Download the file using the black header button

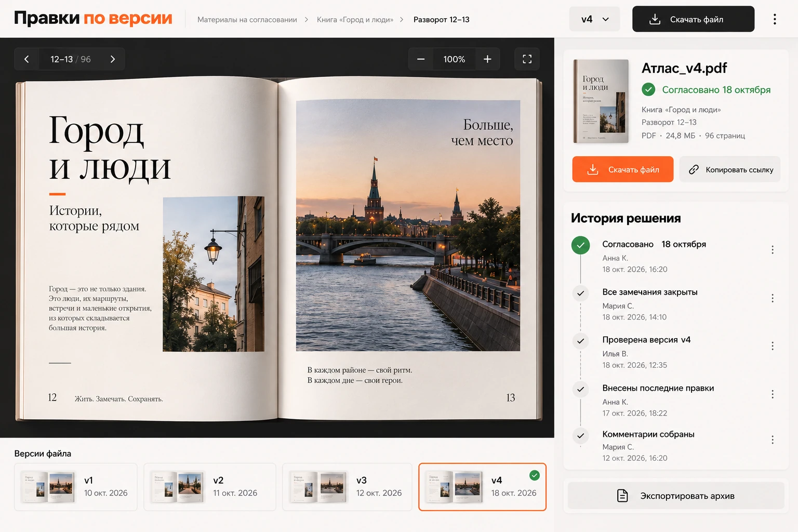pos(693,19)
